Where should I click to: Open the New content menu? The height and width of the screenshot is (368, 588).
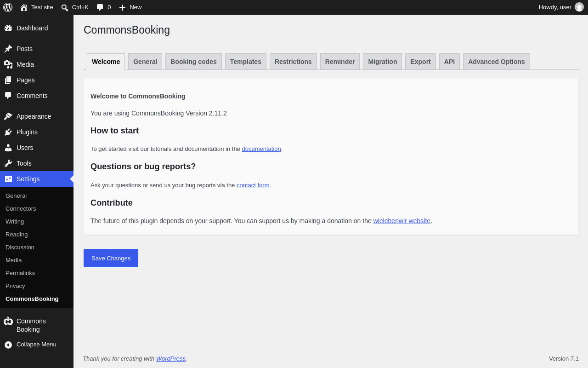click(x=130, y=7)
